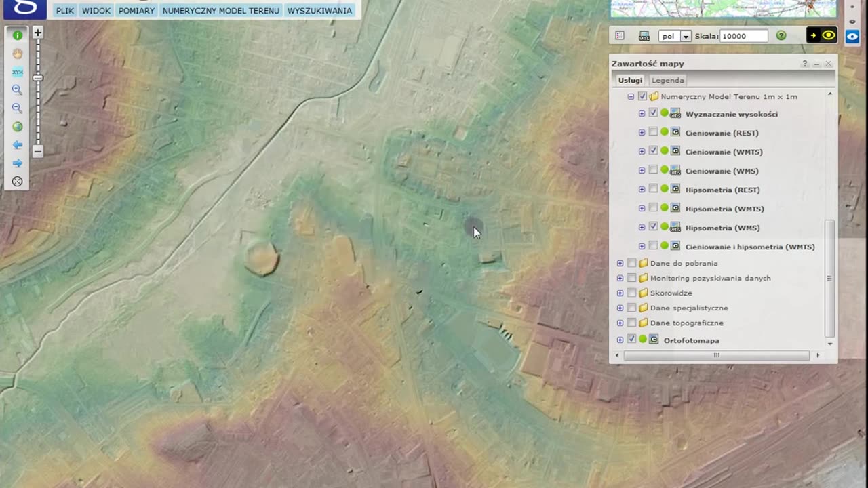Screen dimensions: 868x488
Task: Select the Skorowidze label
Action: 671,293
